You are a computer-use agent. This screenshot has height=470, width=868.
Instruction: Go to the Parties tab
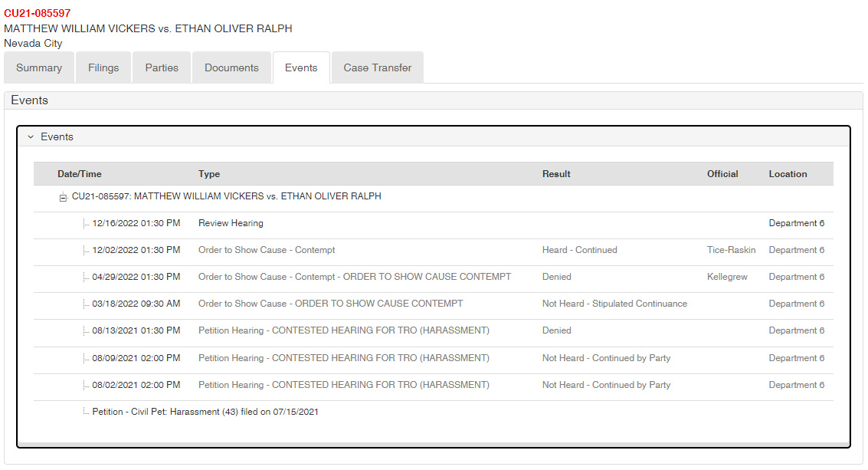tap(162, 67)
